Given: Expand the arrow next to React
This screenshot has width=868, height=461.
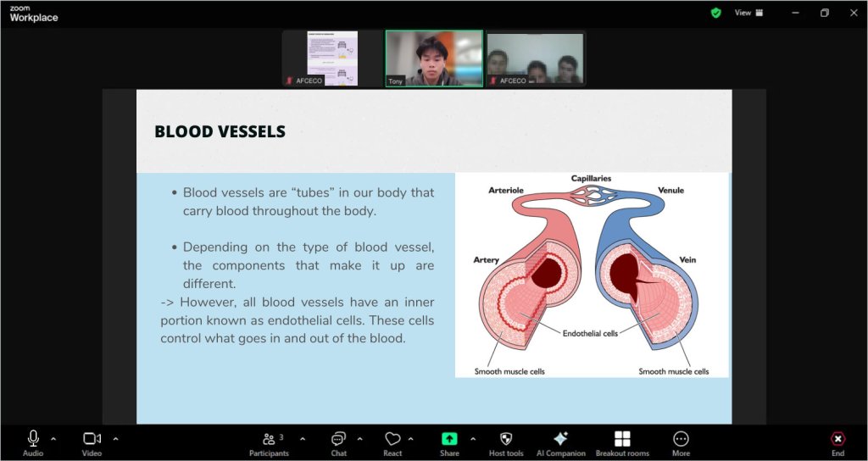Looking at the screenshot, I should [x=411, y=439].
